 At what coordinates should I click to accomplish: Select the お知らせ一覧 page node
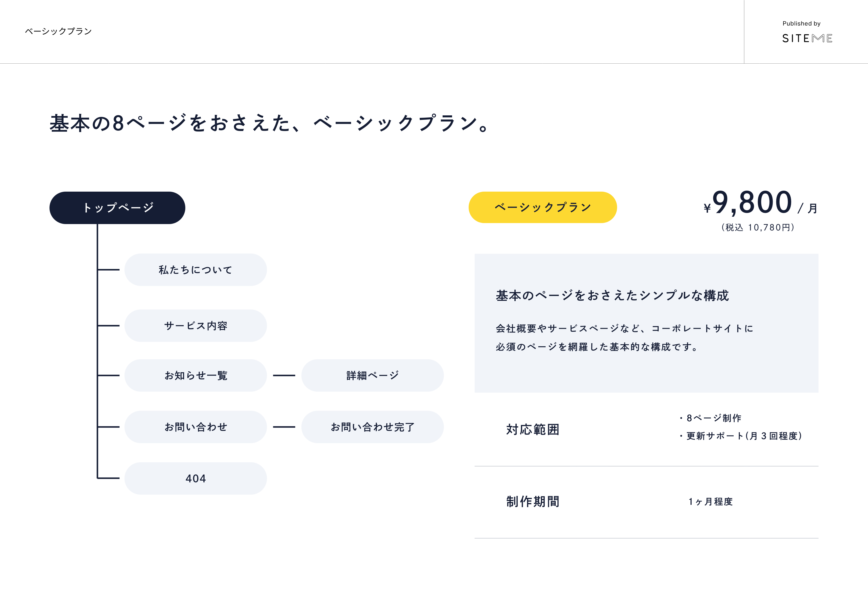coord(195,375)
